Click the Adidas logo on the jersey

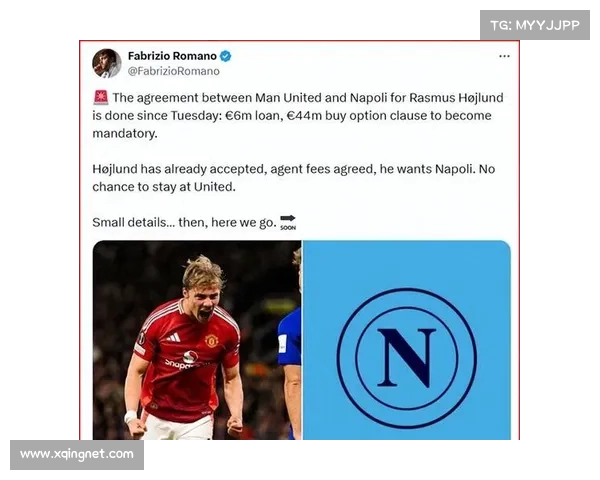[174, 337]
